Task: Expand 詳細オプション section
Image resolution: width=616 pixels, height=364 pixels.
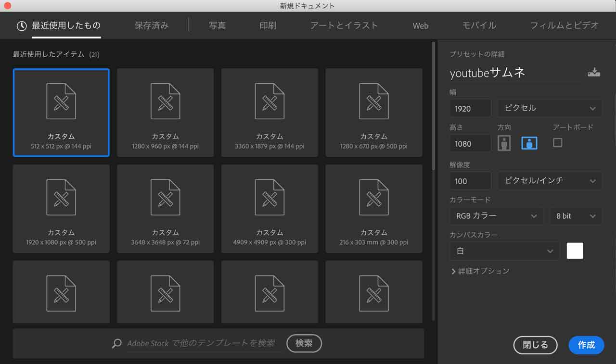Action: [x=480, y=271]
